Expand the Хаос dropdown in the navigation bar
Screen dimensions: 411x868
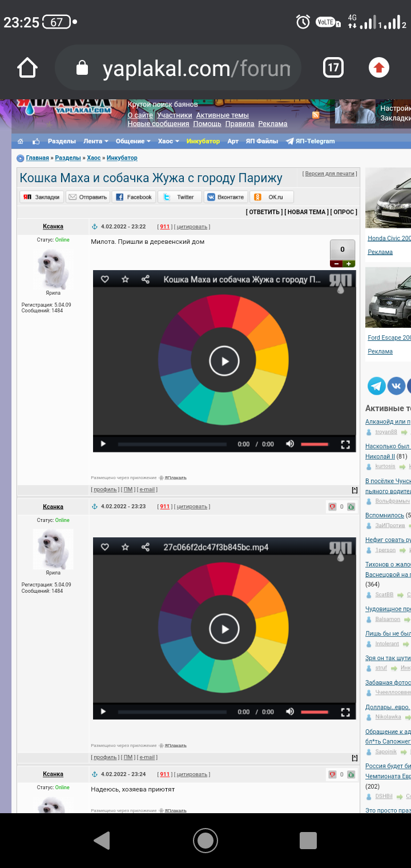click(168, 142)
